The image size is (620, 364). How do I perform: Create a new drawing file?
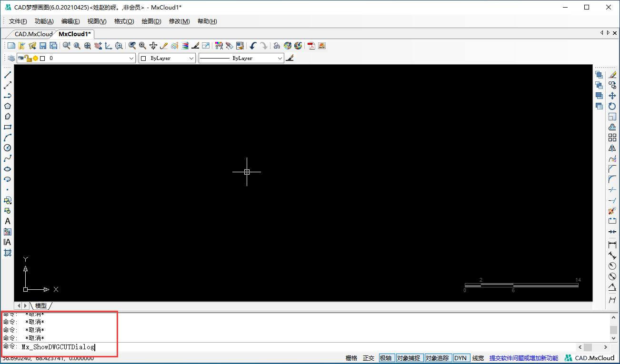11,46
